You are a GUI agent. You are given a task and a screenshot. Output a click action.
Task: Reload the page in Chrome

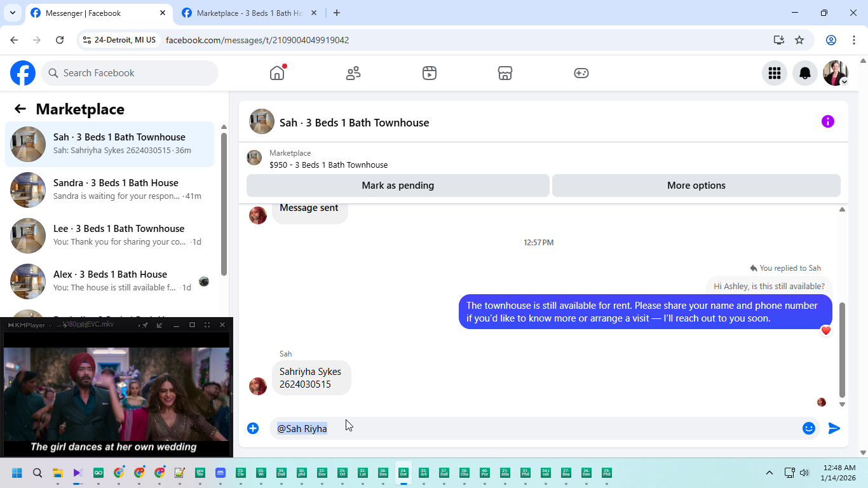[x=60, y=40]
